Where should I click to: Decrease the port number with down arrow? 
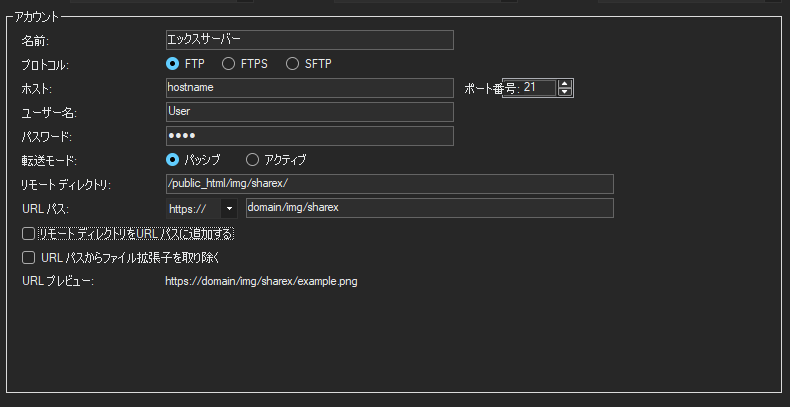[x=565, y=92]
